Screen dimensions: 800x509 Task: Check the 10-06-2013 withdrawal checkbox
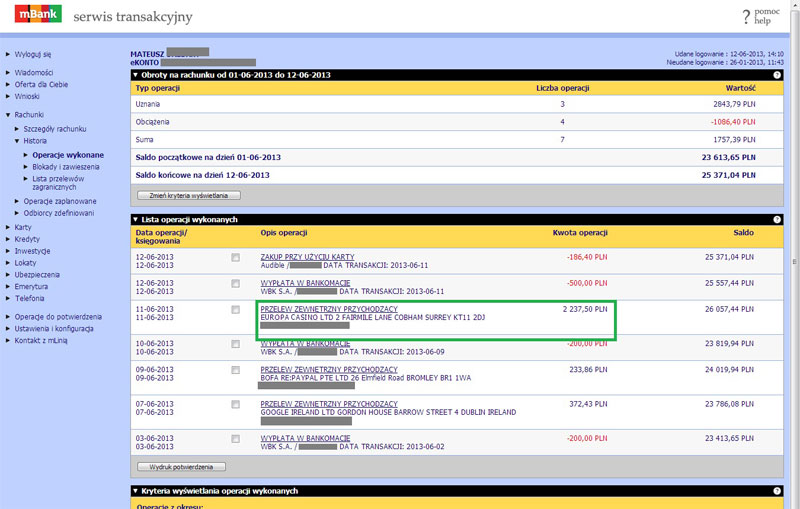coord(235,344)
